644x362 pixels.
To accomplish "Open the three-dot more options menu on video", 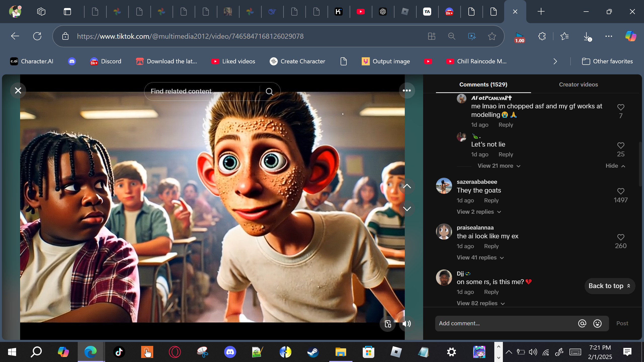I will click(407, 90).
